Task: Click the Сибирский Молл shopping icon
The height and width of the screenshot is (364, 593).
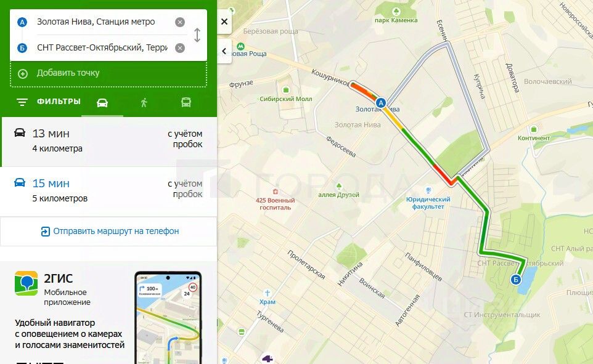Action: pyautogui.click(x=286, y=90)
